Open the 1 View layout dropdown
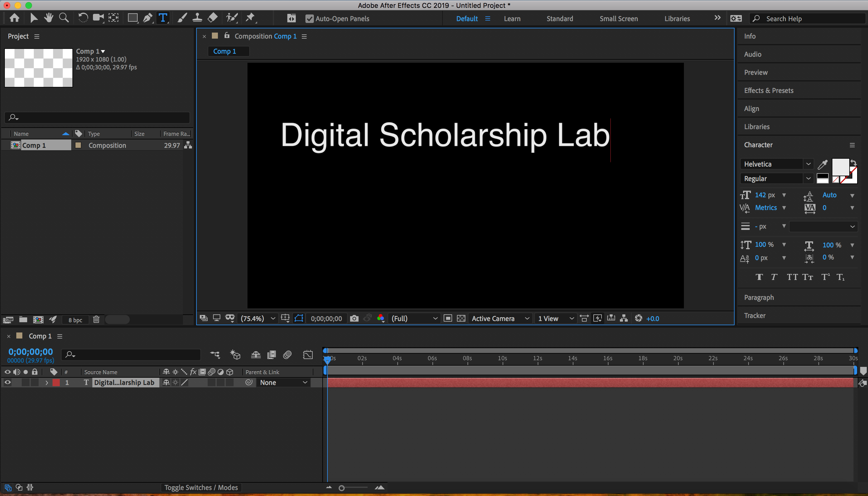Screen dimensions: 868x496 (556, 319)
